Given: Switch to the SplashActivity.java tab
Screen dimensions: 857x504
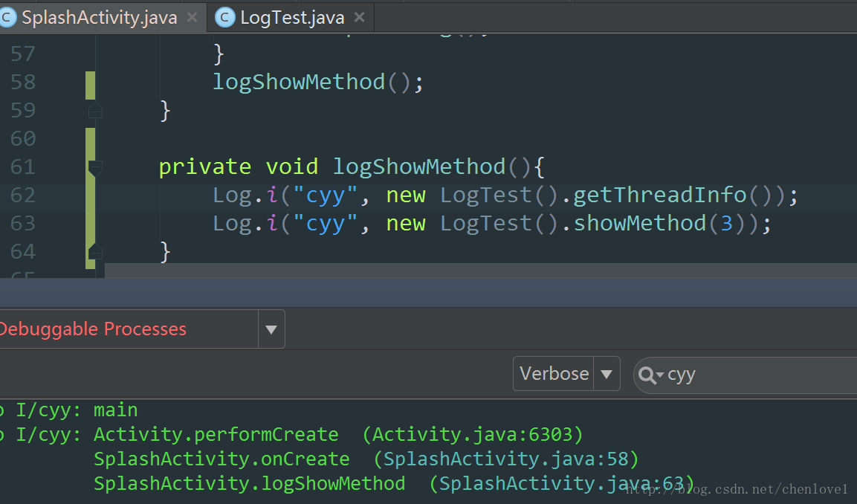Looking at the screenshot, I should tap(100, 18).
